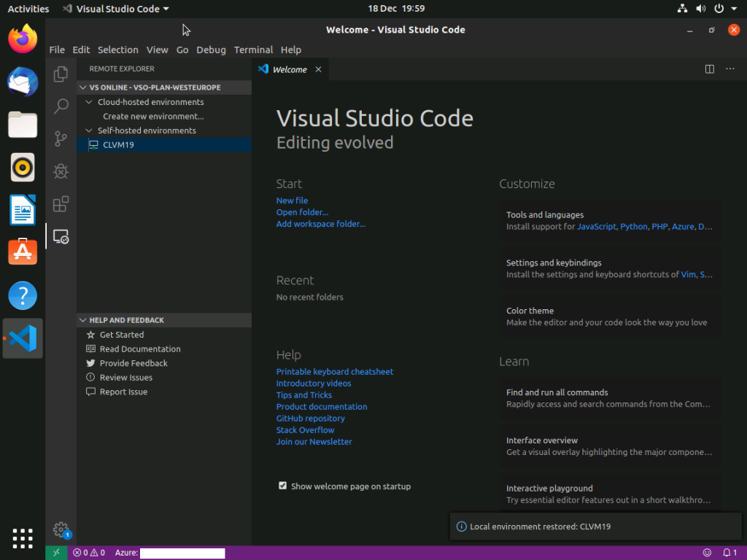
Task: Open the Search view icon
Action: pyautogui.click(x=61, y=106)
